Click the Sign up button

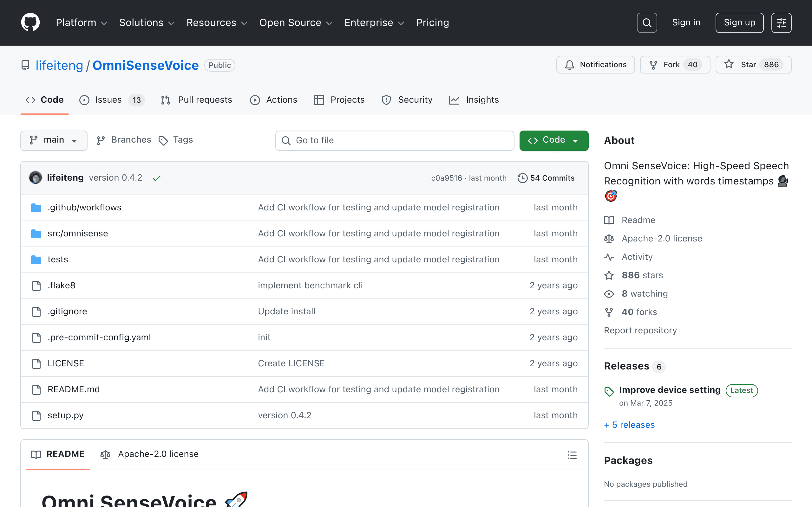(x=739, y=23)
